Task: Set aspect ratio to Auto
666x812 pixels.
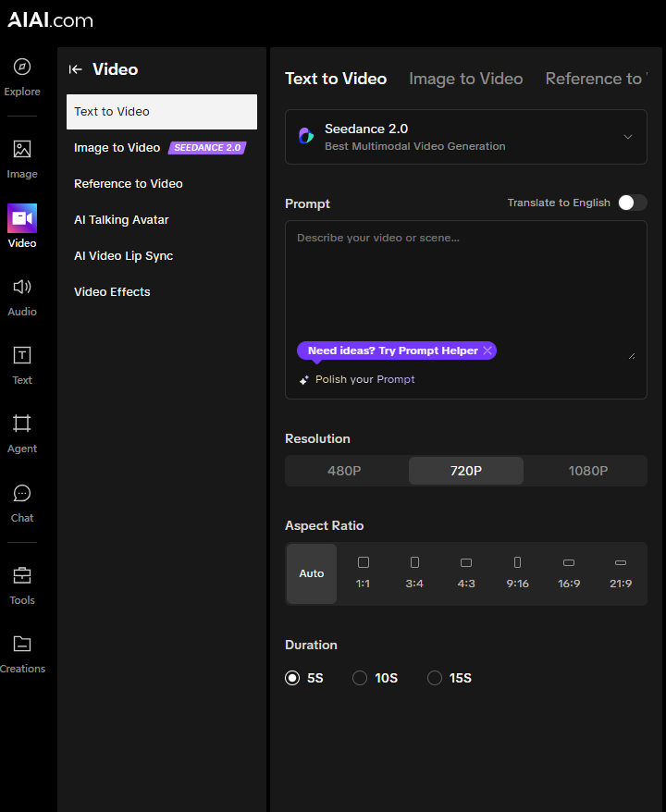Action: pos(312,573)
